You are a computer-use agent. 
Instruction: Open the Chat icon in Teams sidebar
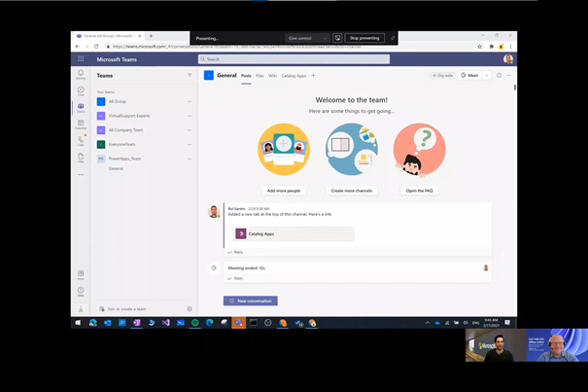click(x=81, y=90)
